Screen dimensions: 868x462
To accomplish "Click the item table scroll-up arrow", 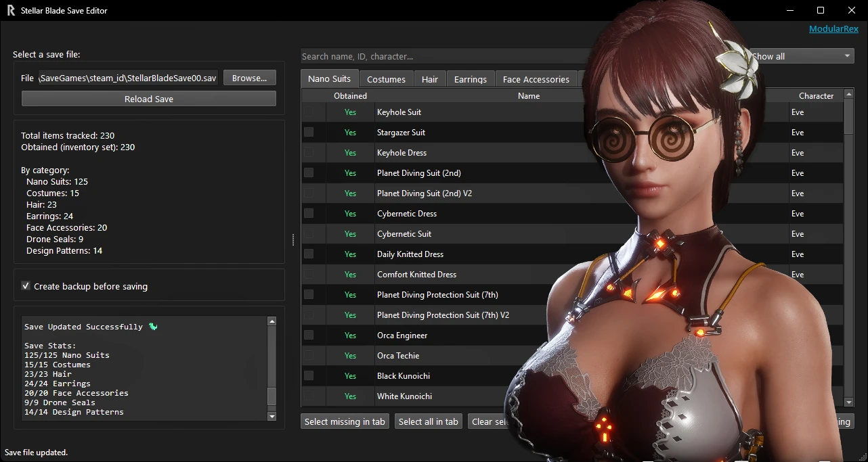I will [849, 95].
